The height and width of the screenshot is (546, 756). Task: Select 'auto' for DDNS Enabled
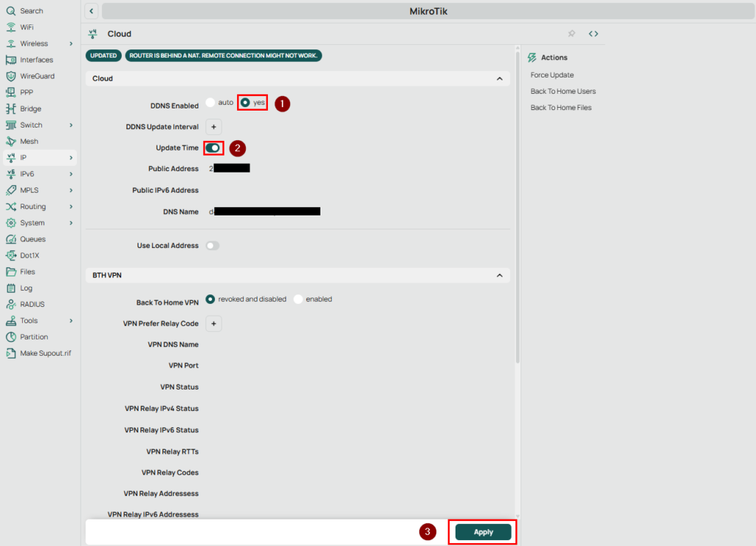[211, 103]
